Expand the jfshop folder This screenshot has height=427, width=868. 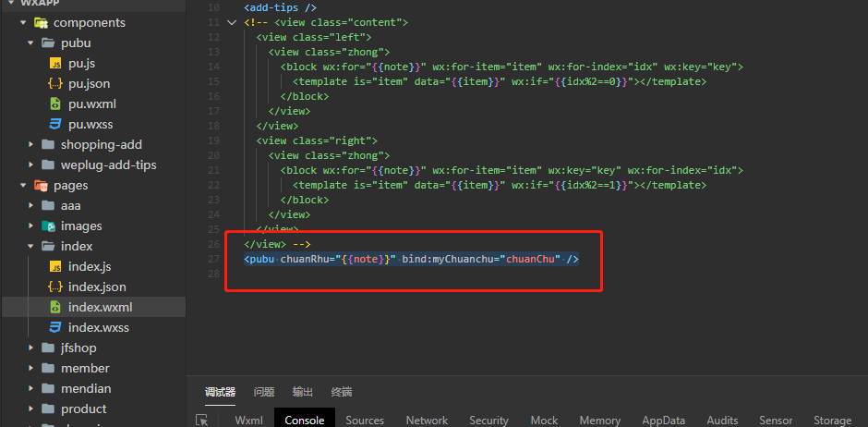pos(31,348)
